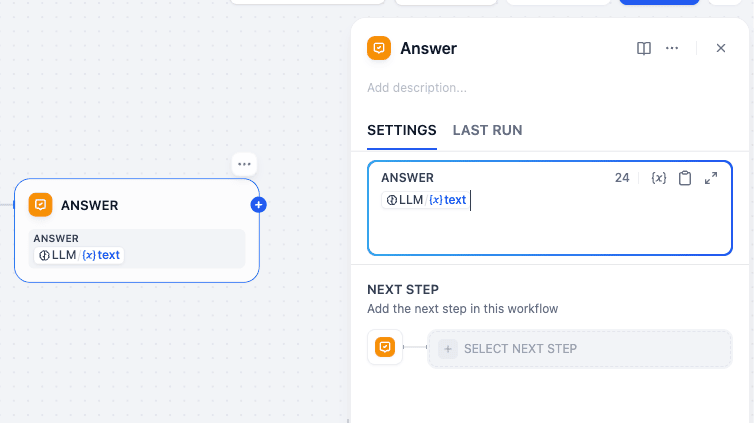This screenshot has height=423, width=754.
Task: Copy the answer content with clipboard icon
Action: point(685,178)
